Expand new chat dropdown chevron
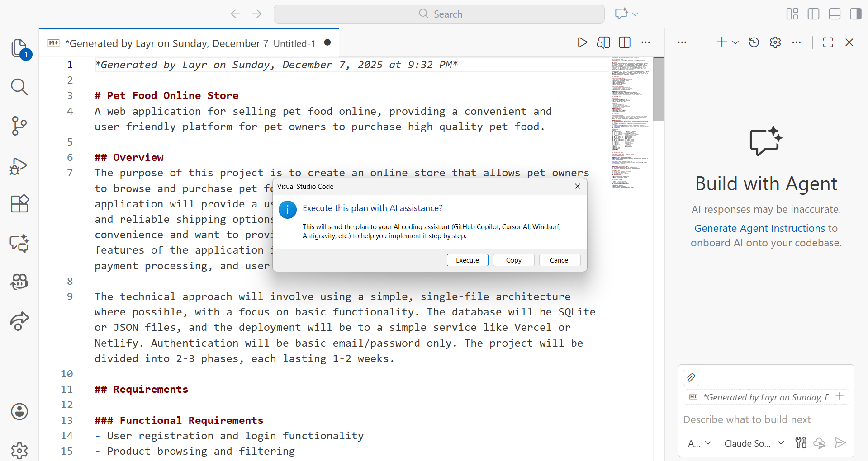Viewport: 868px width, 461px height. [735, 42]
